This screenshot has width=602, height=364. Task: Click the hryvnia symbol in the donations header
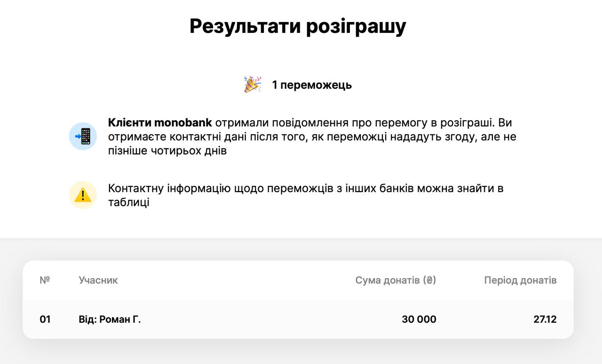[x=429, y=280]
